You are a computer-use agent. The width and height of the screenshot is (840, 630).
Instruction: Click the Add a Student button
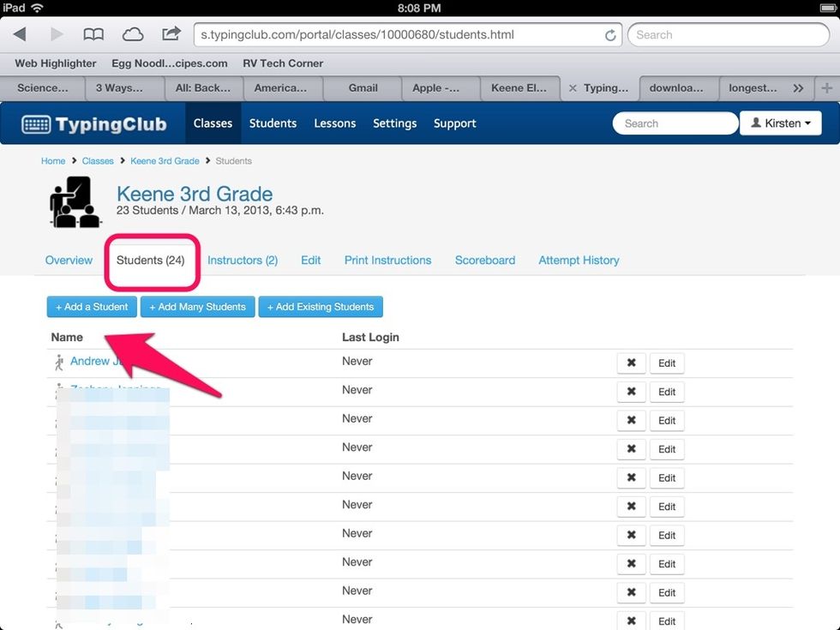pyautogui.click(x=92, y=307)
